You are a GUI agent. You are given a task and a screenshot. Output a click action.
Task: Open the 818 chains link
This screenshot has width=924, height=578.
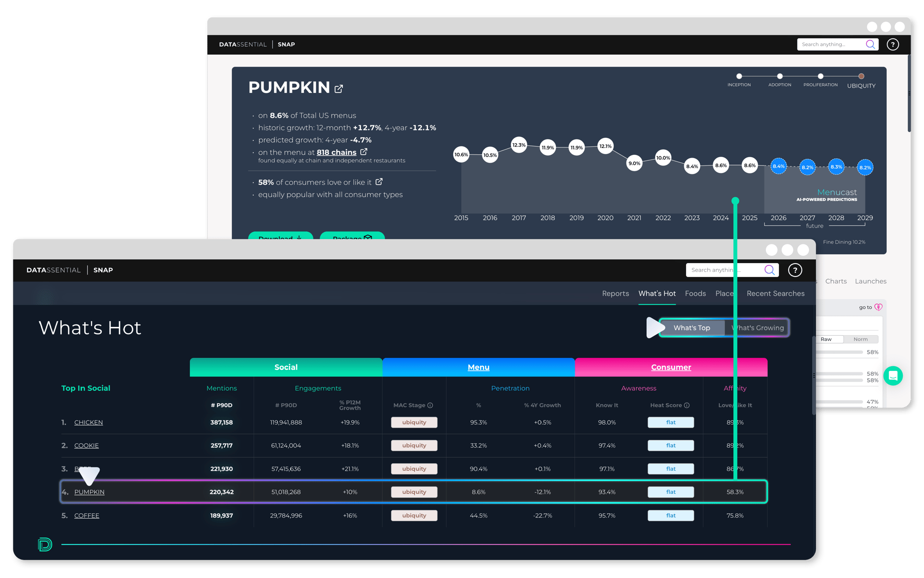point(336,152)
